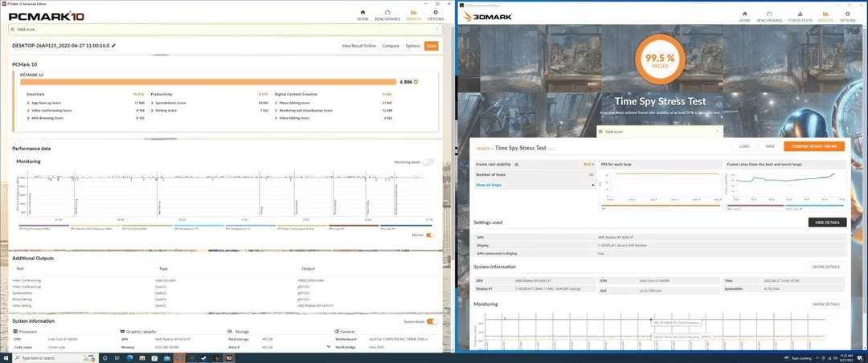Click Options button beside Compare
Viewport: 868px width, 363px height.
coord(412,46)
